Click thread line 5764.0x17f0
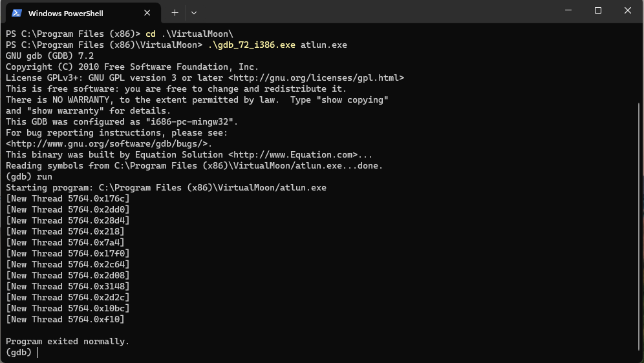Viewport: 644px width, 363px height. [68, 253]
